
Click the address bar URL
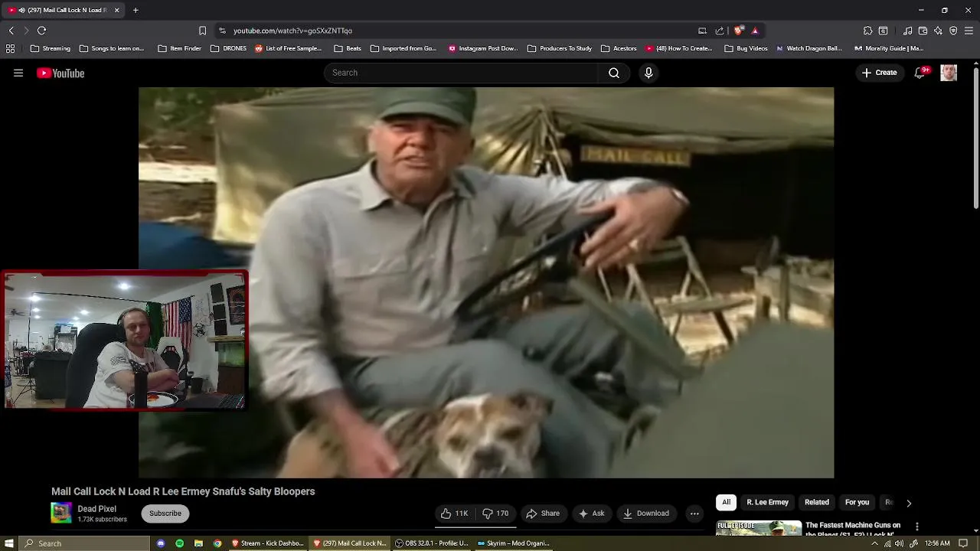(292, 31)
